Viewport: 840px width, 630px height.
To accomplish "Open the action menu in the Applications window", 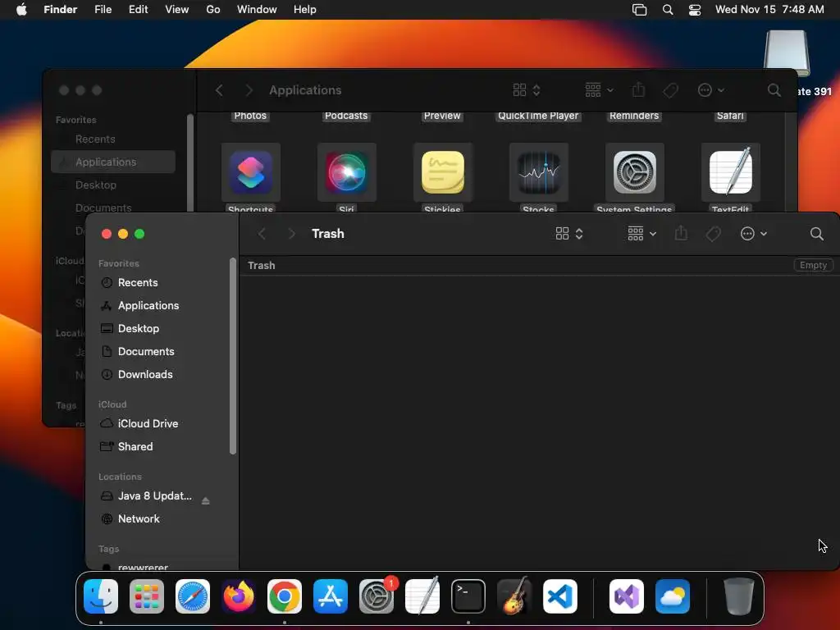I will (711, 90).
